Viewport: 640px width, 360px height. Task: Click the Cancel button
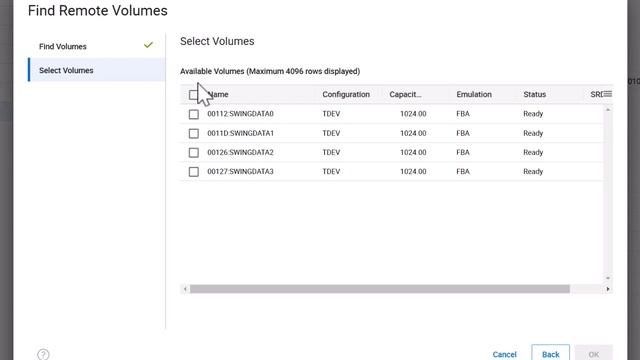click(x=504, y=354)
